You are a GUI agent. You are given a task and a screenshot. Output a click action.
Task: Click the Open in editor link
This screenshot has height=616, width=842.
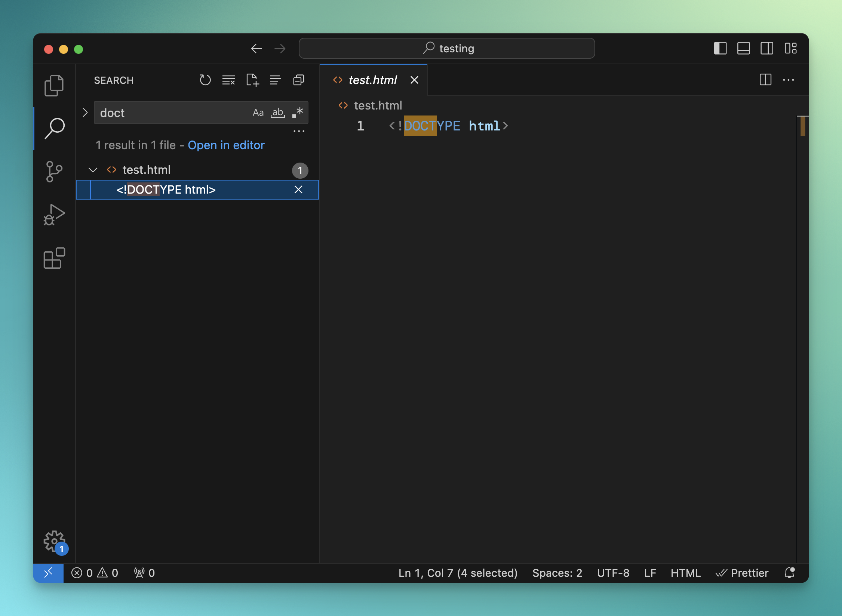pyautogui.click(x=226, y=145)
